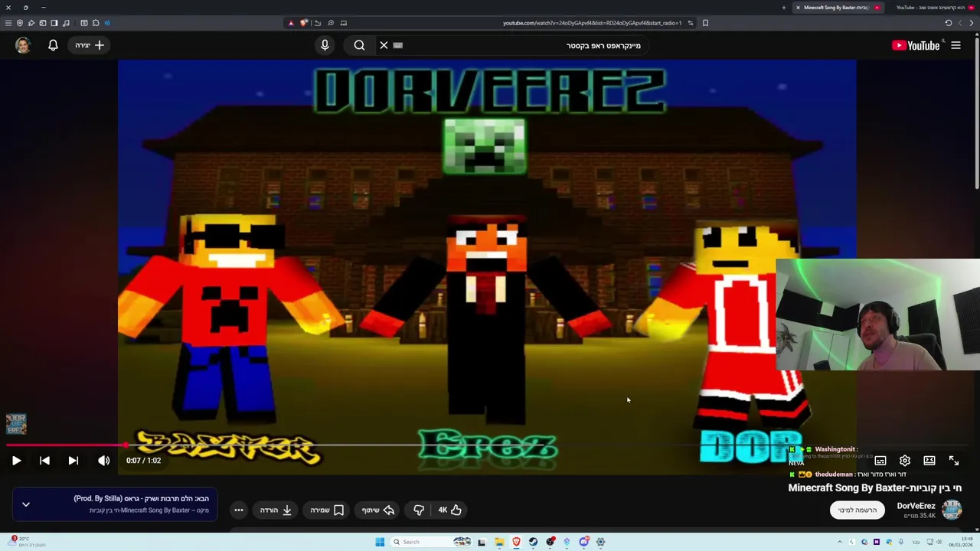Like the video with 4K thumbs up
This screenshot has width=980, height=551.
point(449,510)
